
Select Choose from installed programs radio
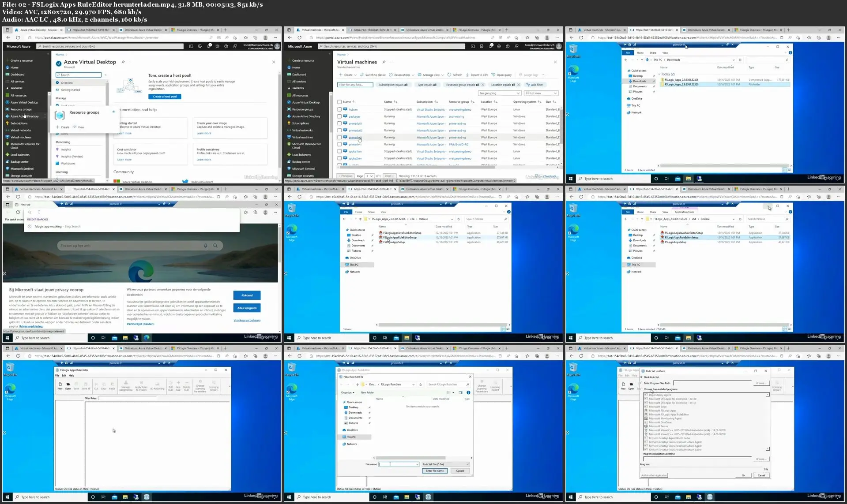coord(642,389)
